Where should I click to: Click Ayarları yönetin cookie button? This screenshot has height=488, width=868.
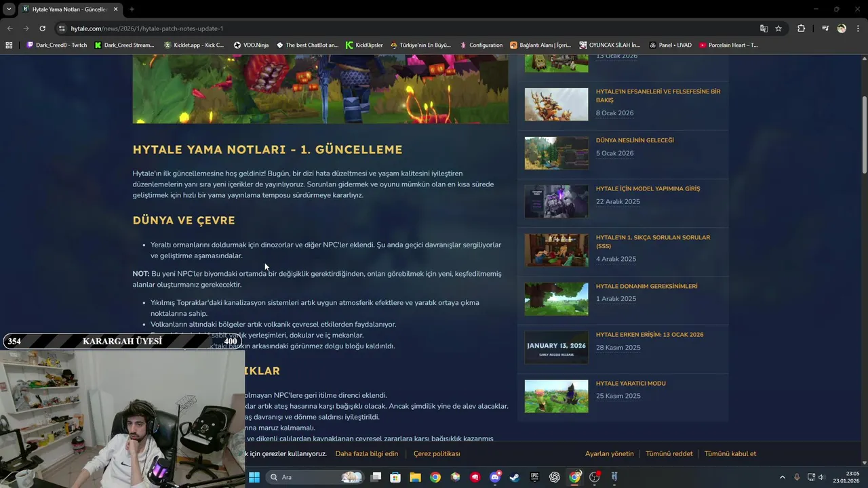610,453
